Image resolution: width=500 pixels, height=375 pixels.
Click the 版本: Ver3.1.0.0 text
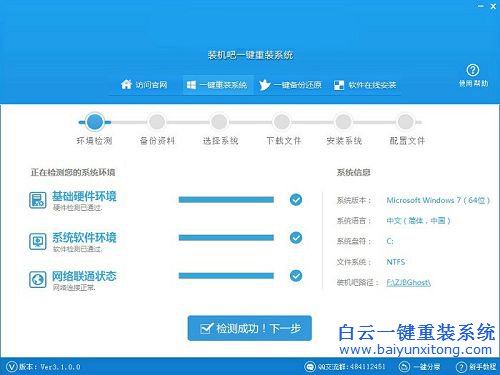tap(50, 367)
